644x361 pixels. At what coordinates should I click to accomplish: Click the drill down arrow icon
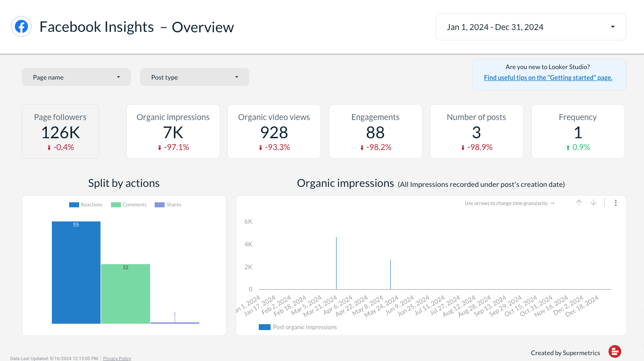click(594, 203)
